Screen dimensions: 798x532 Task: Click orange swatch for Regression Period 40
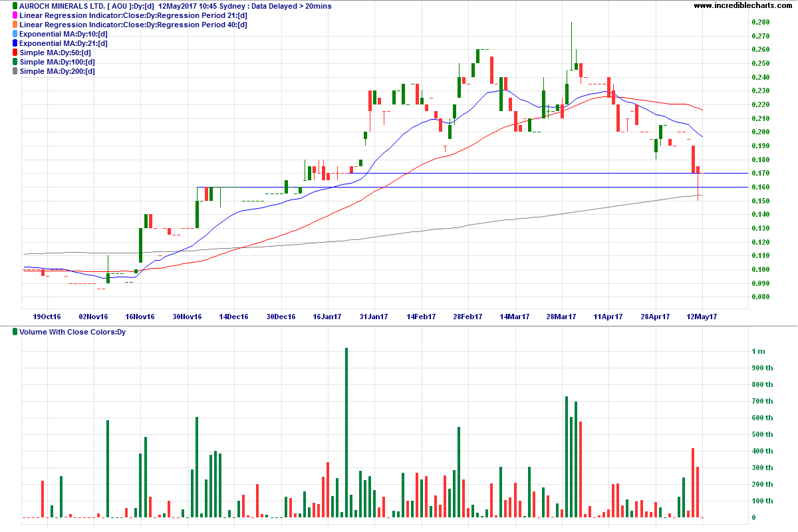click(x=15, y=25)
